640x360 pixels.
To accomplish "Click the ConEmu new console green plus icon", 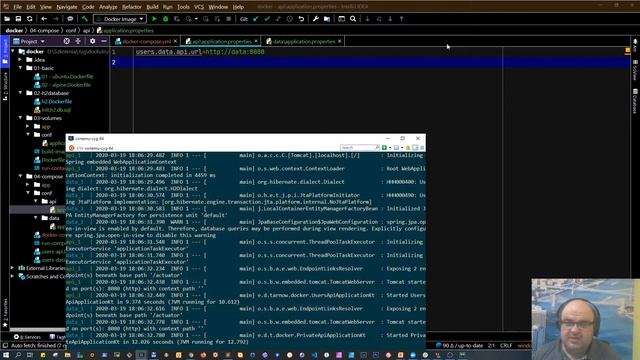I will pos(384,147).
